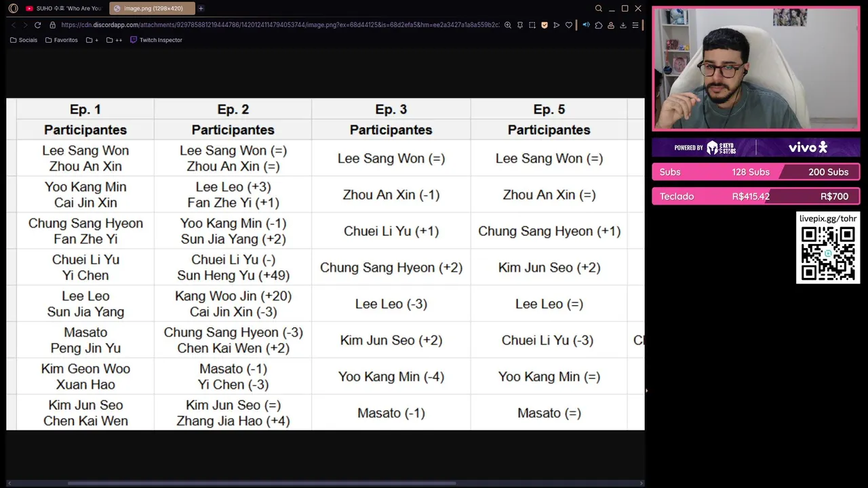868x488 pixels.
Task: Click the 'Kim Geon Woo Xuan Hao' cell
Action: [85, 376]
